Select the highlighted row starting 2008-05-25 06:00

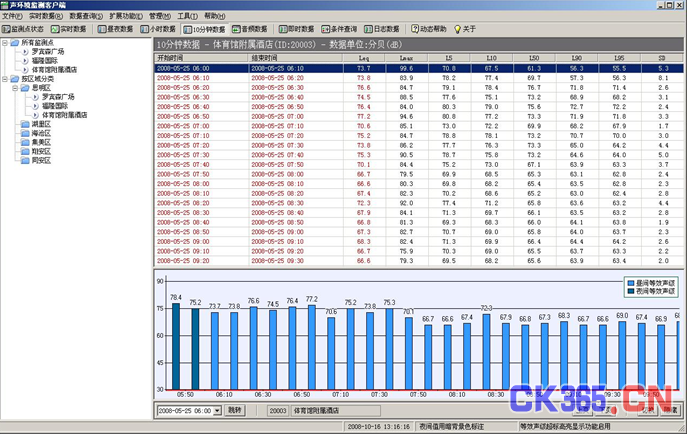point(419,68)
